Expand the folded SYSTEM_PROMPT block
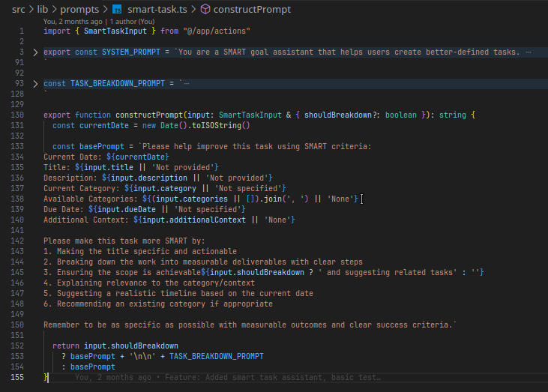 pyautogui.click(x=35, y=52)
